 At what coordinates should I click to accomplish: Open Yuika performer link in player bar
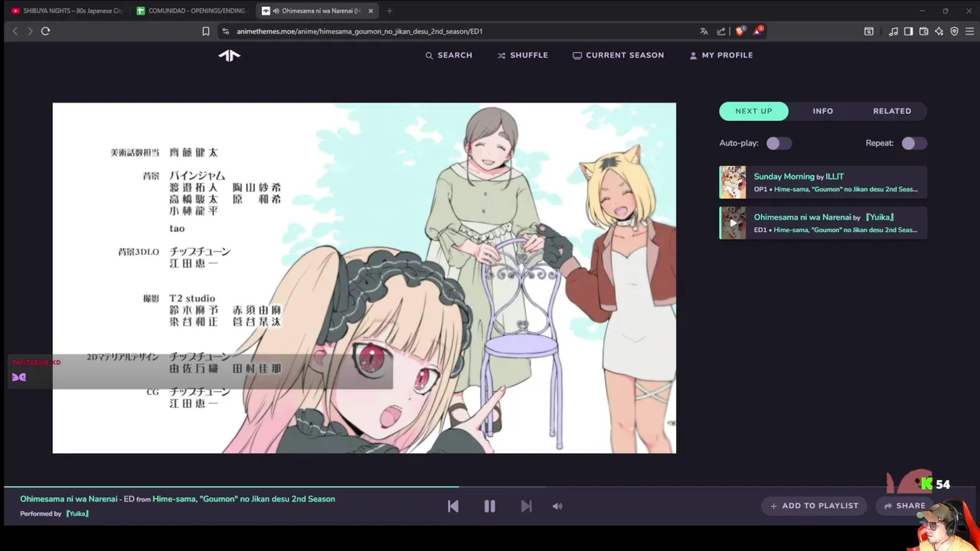click(77, 514)
